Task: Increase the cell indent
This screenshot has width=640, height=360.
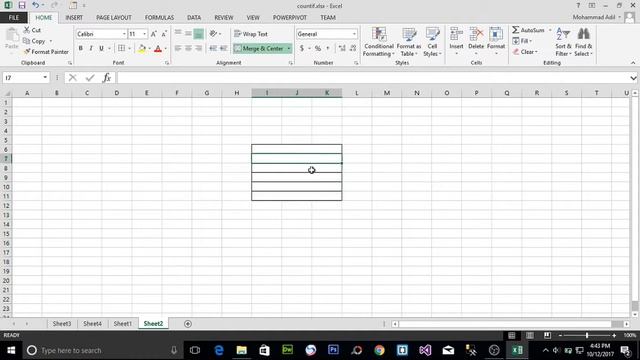Action: point(223,48)
